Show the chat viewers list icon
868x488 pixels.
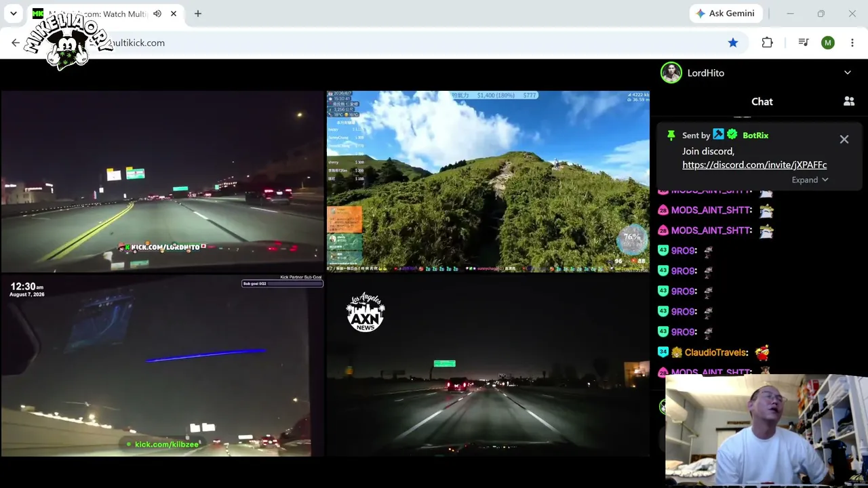pos(849,102)
